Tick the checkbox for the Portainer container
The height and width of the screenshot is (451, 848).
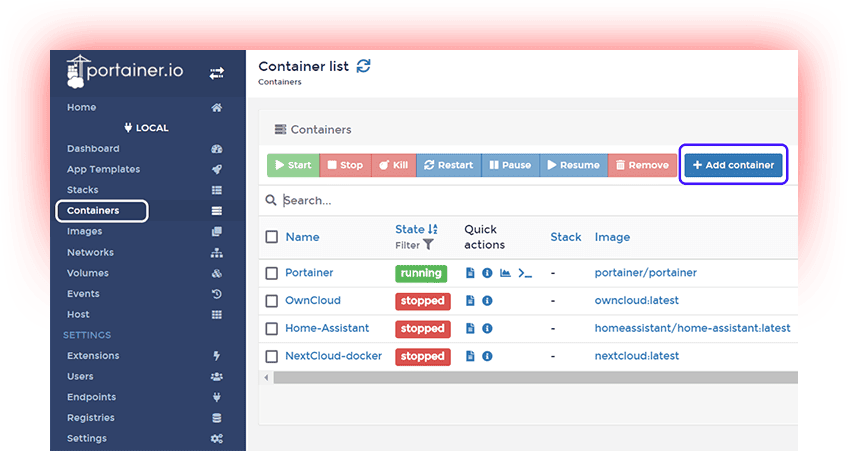click(272, 273)
